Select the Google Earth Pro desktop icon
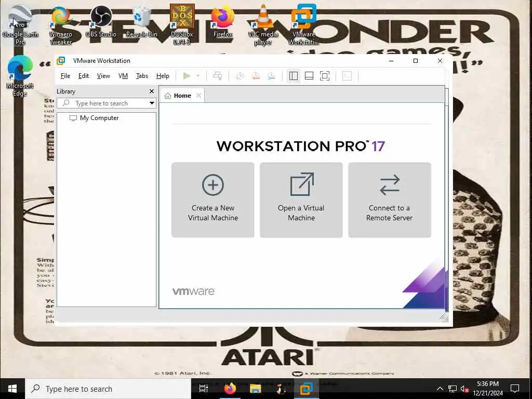 point(20,26)
